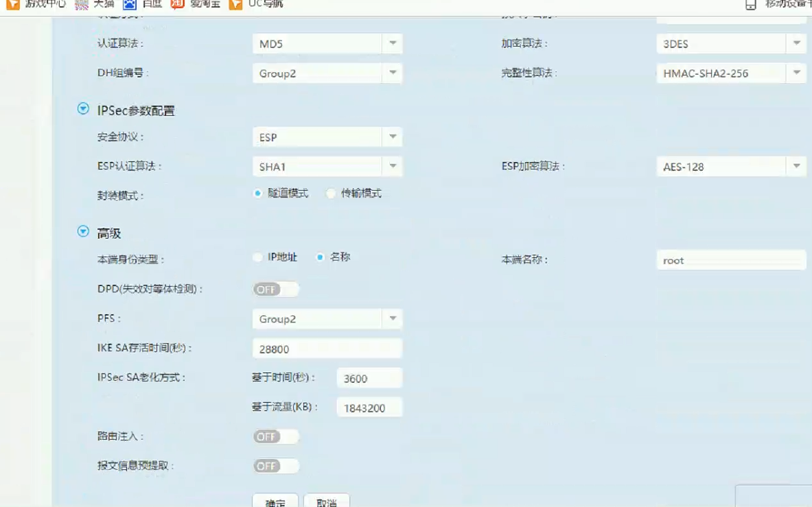Open the 游戏中心 bookmark icon

point(13,4)
